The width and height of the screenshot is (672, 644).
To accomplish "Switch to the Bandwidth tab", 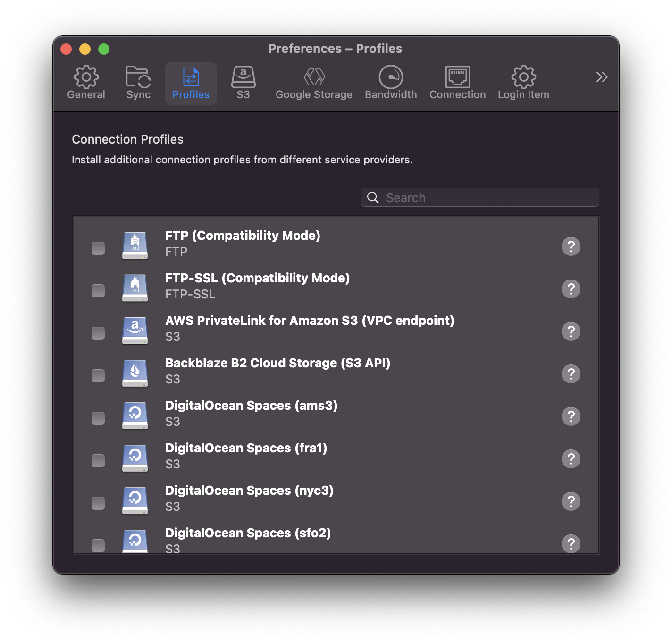I will coord(391,83).
